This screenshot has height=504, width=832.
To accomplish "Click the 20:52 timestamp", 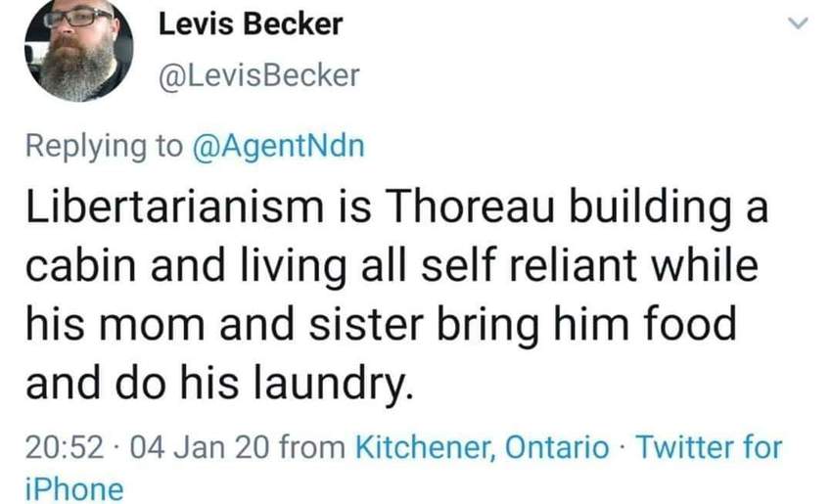I will tap(64, 448).
